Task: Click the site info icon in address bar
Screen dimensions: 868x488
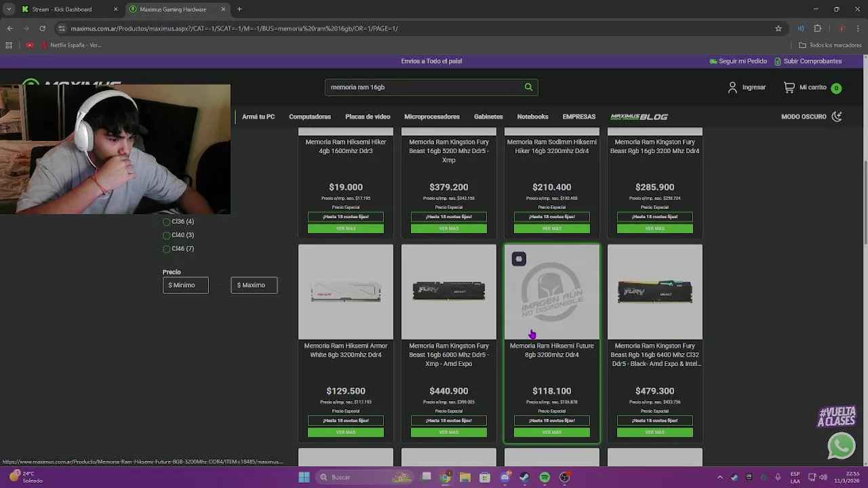Action: click(62, 28)
